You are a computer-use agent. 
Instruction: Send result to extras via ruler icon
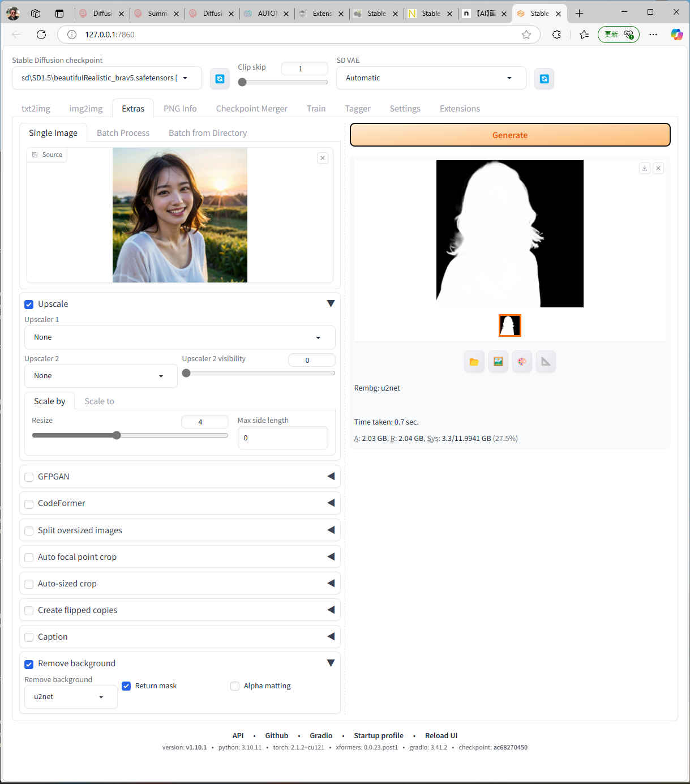point(546,362)
